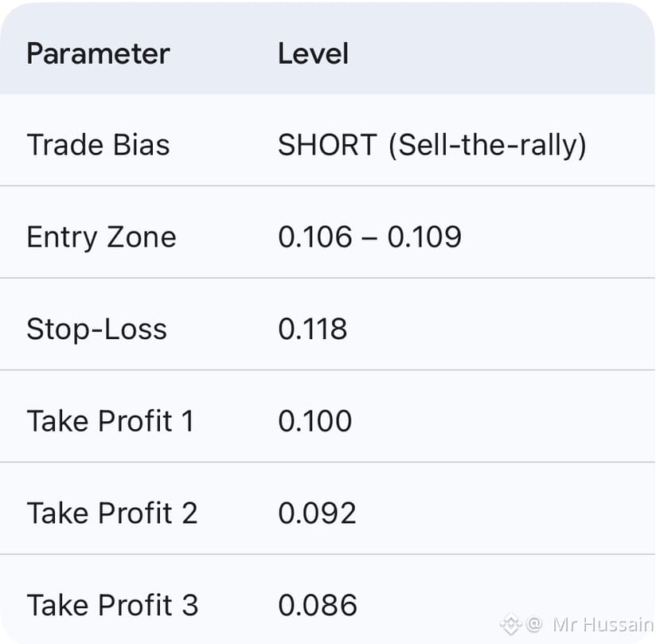This screenshot has width=660, height=644.
Task: Select the 0.109 entry value
Action: coord(424,237)
